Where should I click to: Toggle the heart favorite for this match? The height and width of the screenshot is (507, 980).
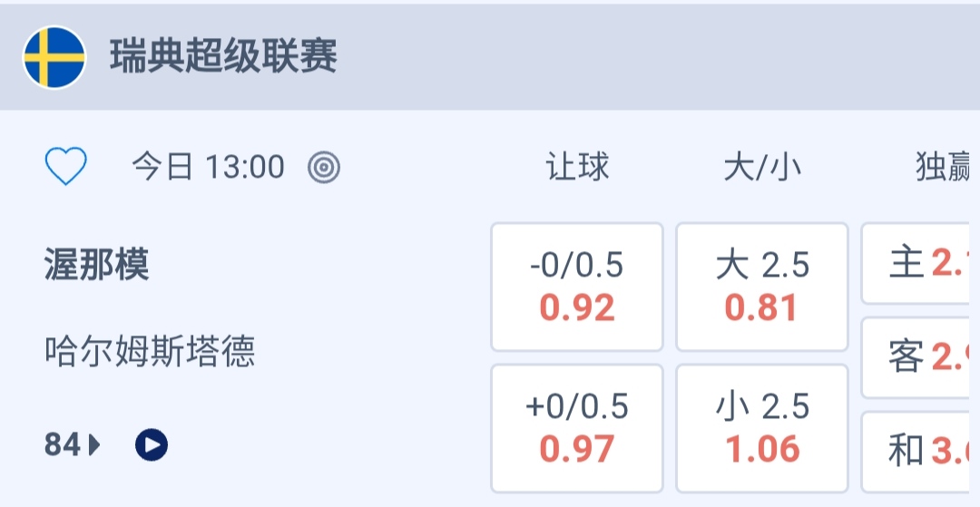66,167
